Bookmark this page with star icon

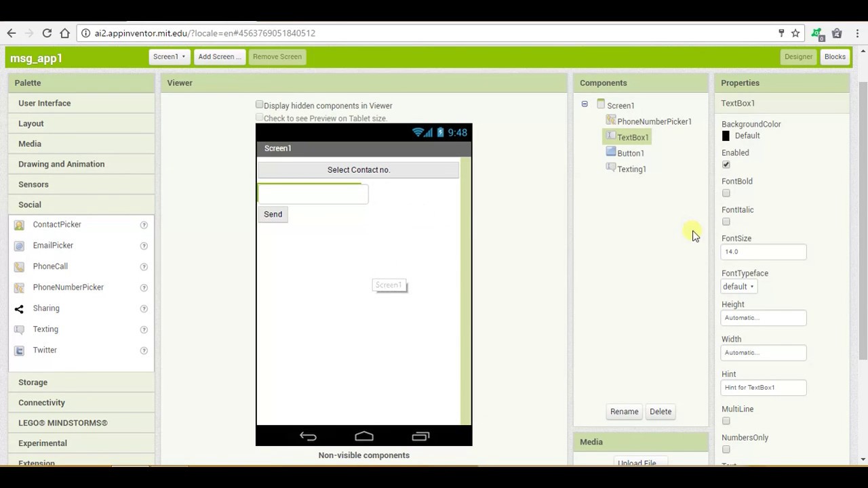(x=795, y=33)
